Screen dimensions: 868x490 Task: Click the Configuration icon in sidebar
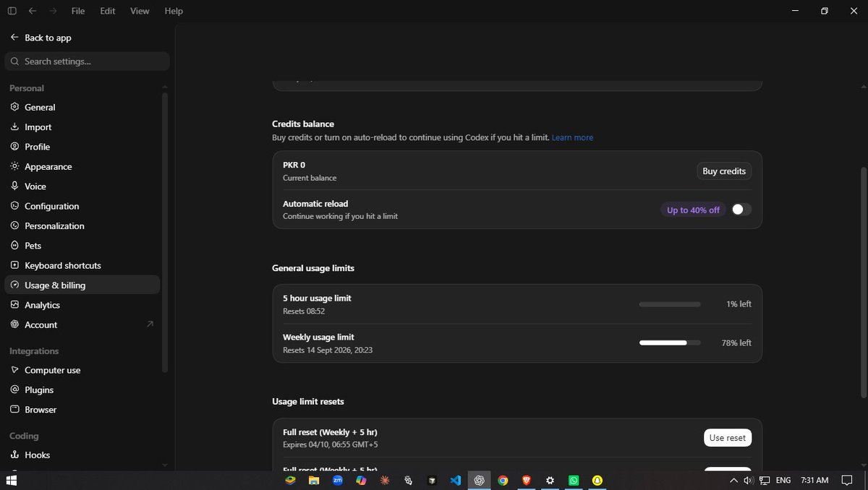pyautogui.click(x=14, y=206)
